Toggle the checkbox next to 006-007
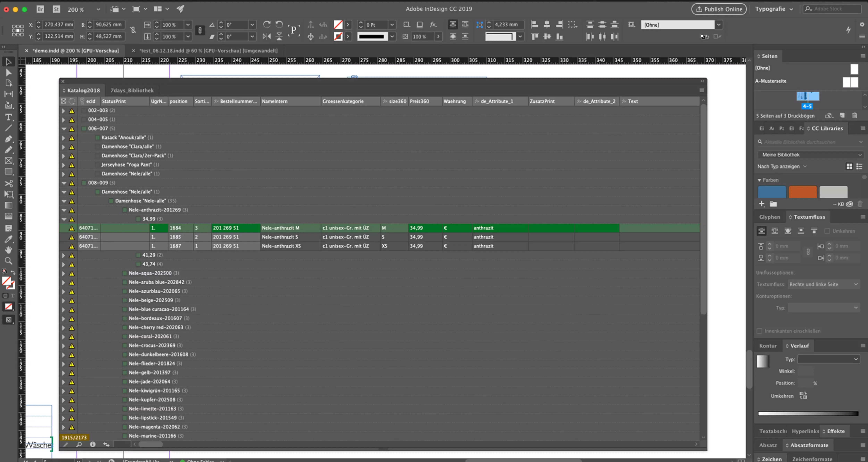Image resolution: width=868 pixels, height=462 pixels. [x=84, y=129]
